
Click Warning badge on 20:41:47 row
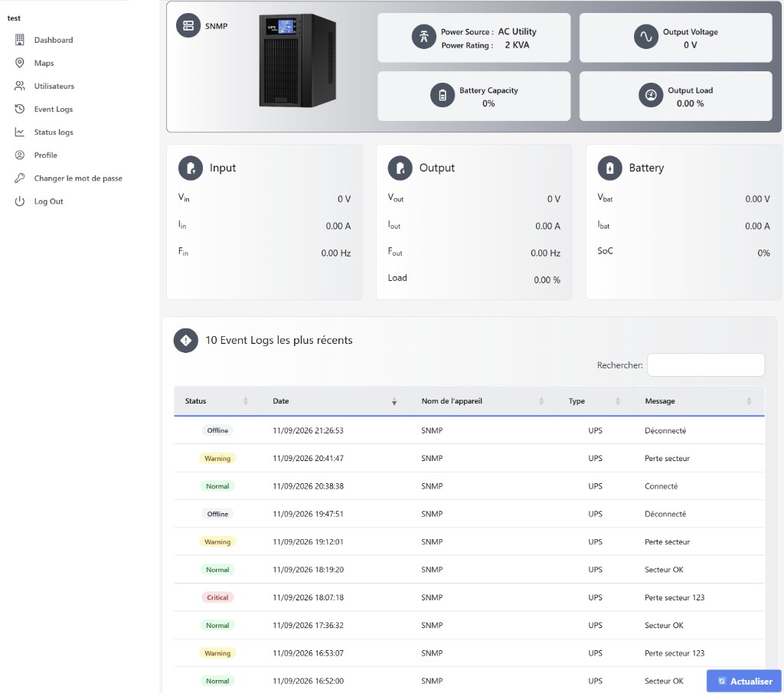click(217, 459)
